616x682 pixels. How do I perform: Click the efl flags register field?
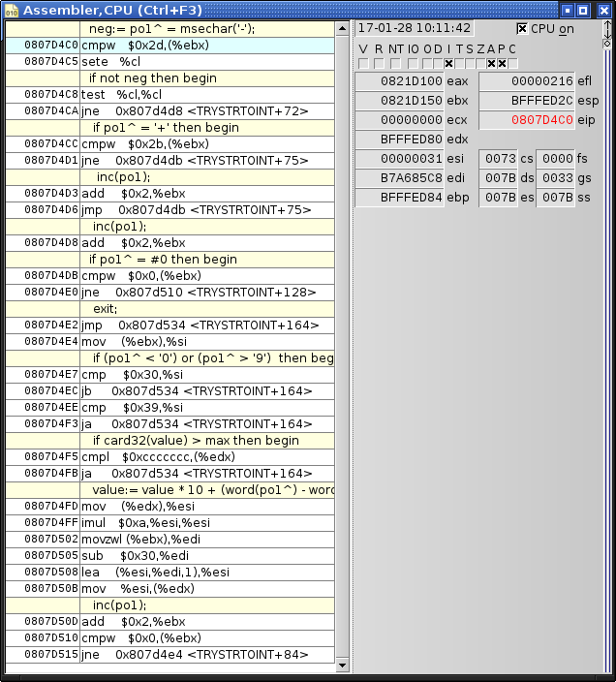pos(528,81)
